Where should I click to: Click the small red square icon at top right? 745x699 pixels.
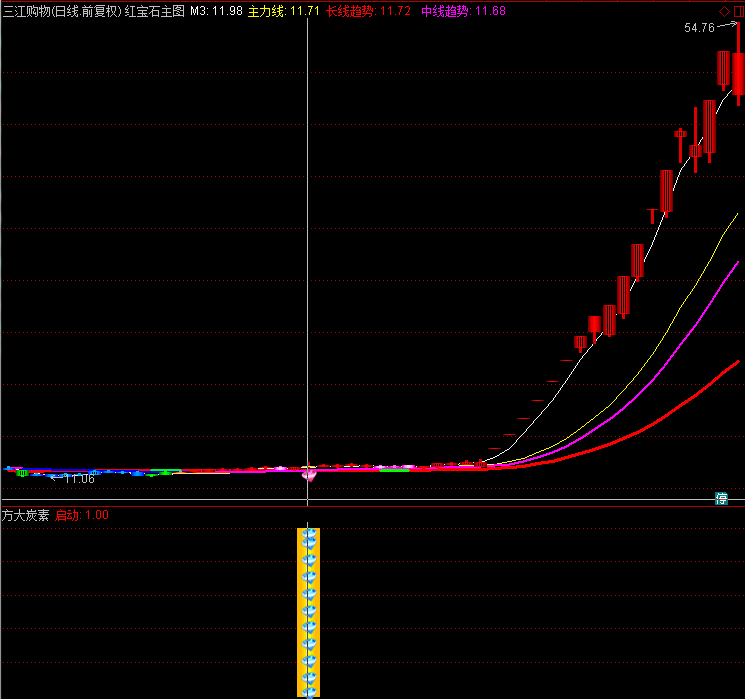pos(738,11)
